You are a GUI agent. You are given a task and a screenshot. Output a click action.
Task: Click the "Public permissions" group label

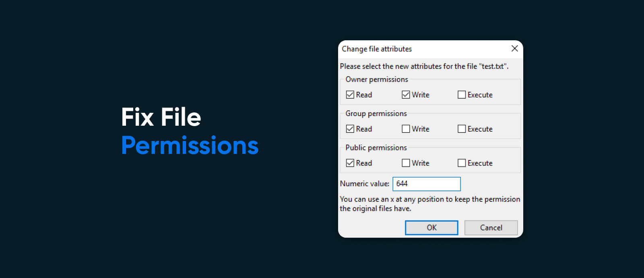click(376, 148)
